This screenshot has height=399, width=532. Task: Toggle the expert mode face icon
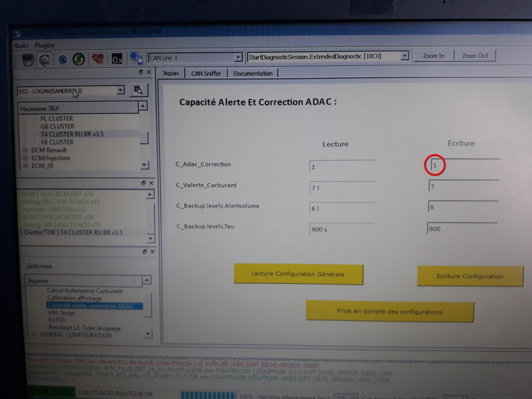44,60
